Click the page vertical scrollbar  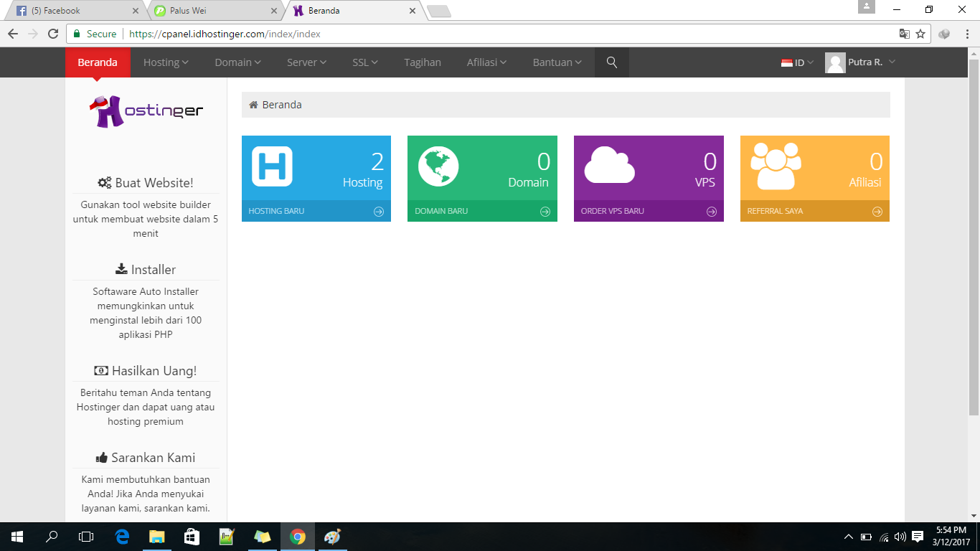click(974, 237)
